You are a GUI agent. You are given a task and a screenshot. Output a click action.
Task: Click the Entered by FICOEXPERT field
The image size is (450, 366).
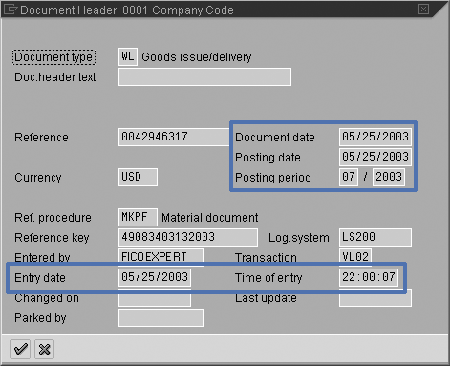pos(161,257)
